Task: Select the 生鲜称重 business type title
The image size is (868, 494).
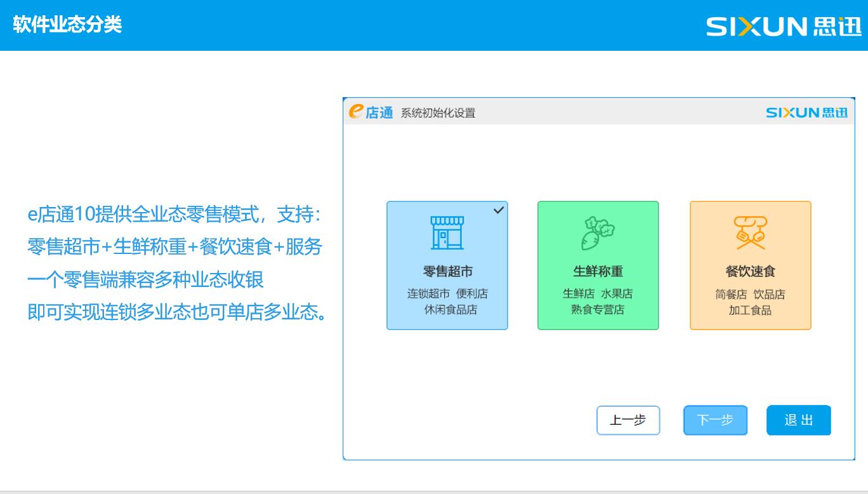Action: (x=598, y=272)
